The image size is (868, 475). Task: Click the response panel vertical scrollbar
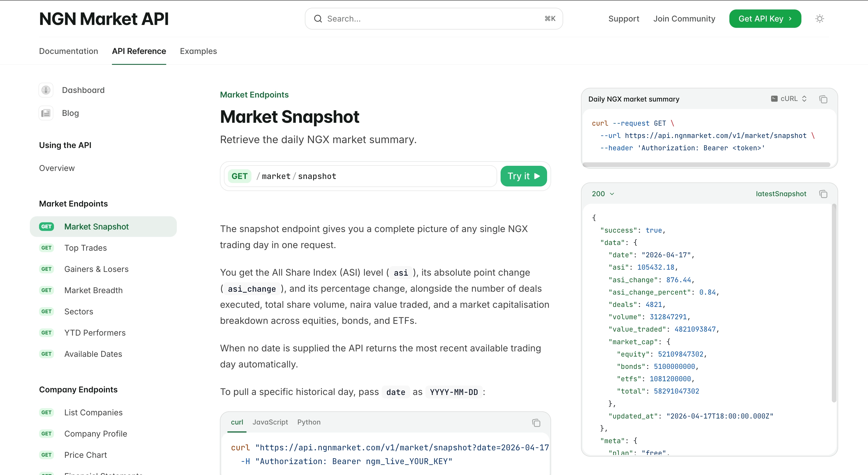(x=834, y=303)
